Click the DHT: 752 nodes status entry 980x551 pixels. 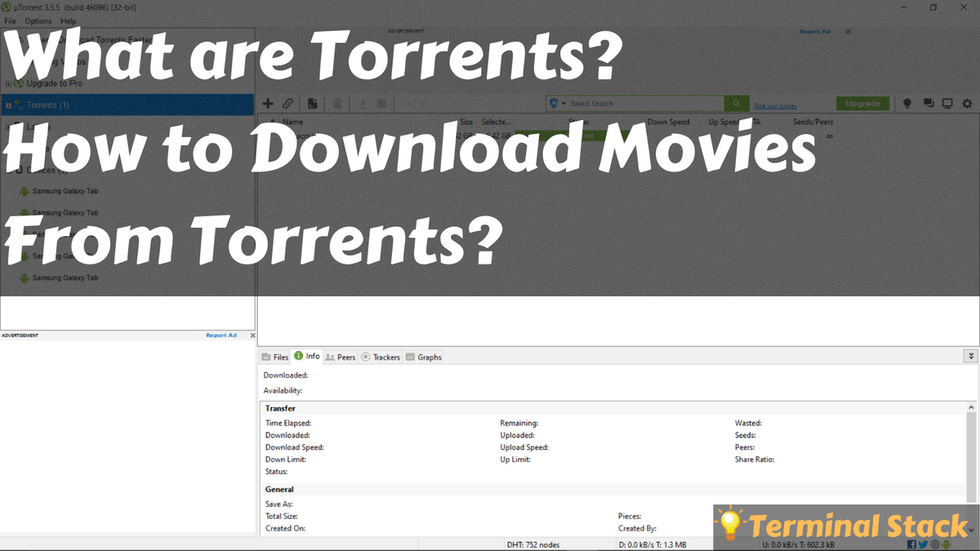(533, 544)
